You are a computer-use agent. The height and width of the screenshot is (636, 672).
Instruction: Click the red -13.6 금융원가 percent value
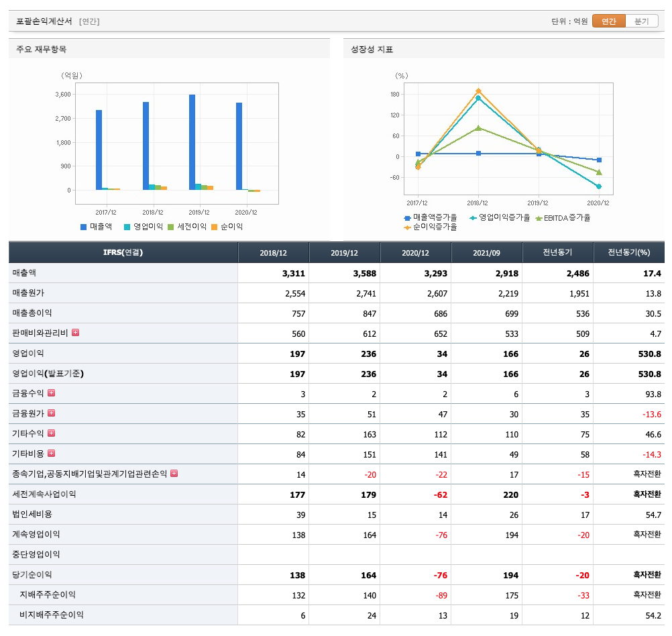[652, 415]
